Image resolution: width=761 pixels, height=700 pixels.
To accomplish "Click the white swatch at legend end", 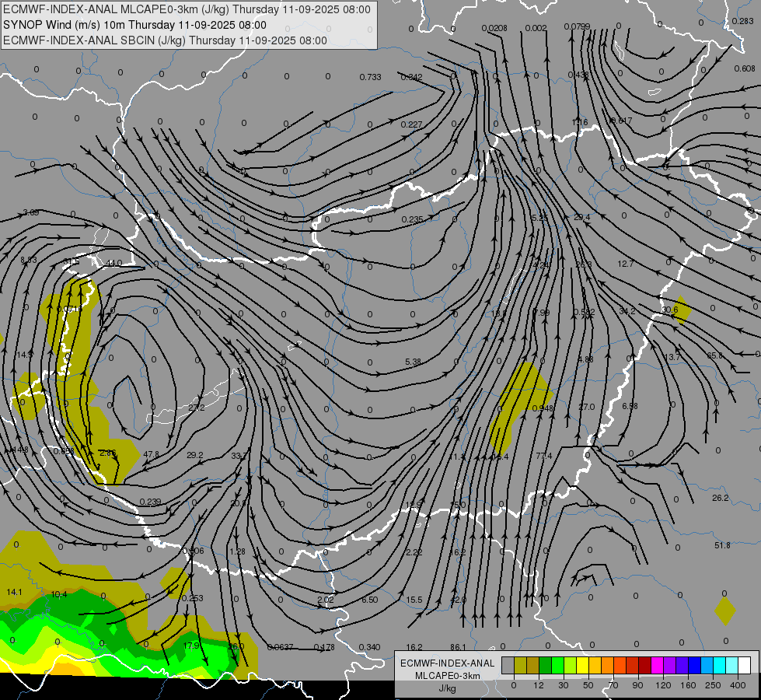I will [x=745, y=666].
